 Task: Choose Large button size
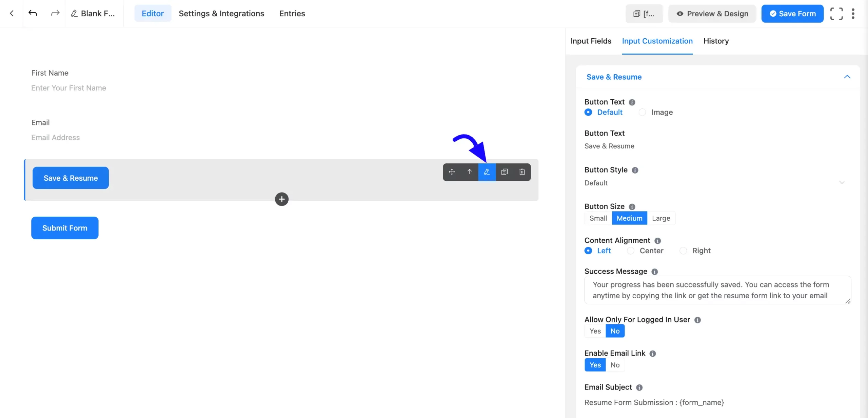tap(661, 218)
